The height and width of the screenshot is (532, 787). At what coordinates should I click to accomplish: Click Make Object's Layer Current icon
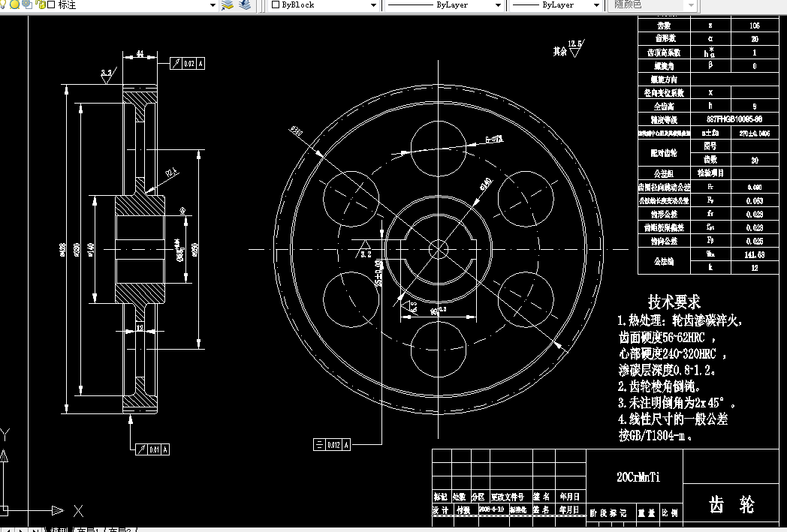228,5
